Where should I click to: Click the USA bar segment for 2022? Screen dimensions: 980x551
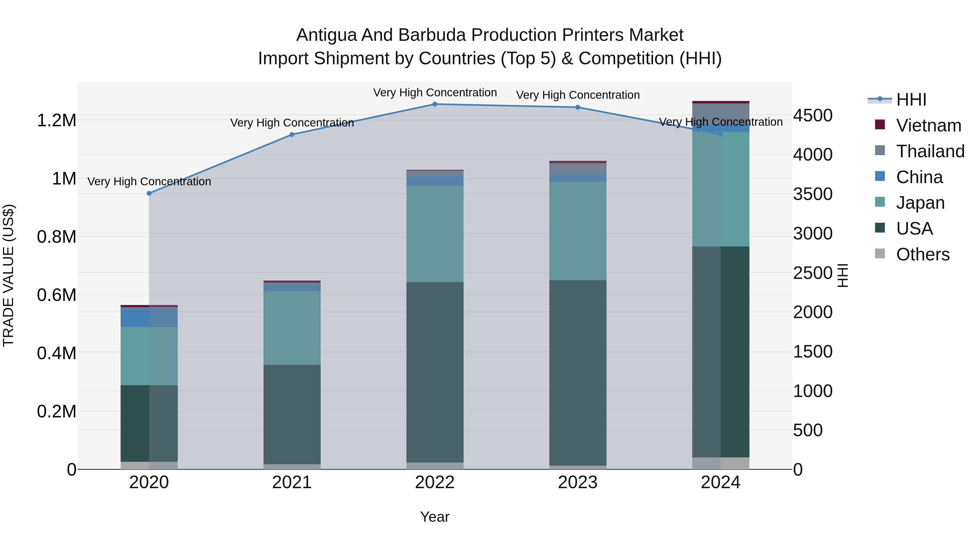[435, 372]
